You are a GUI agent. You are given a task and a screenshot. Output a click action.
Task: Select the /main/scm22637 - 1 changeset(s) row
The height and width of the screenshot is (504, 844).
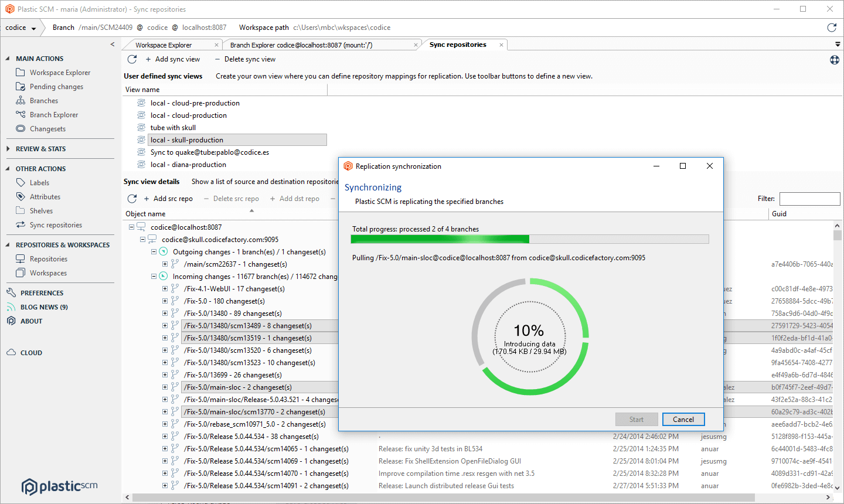(236, 264)
